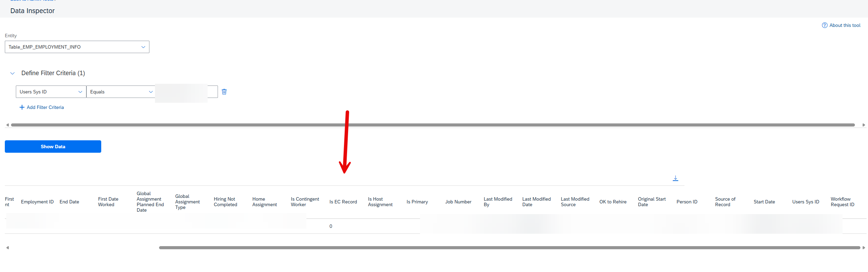Image resolution: width=868 pixels, height=272 pixels.
Task: Open the About this tool help
Action: click(x=841, y=25)
